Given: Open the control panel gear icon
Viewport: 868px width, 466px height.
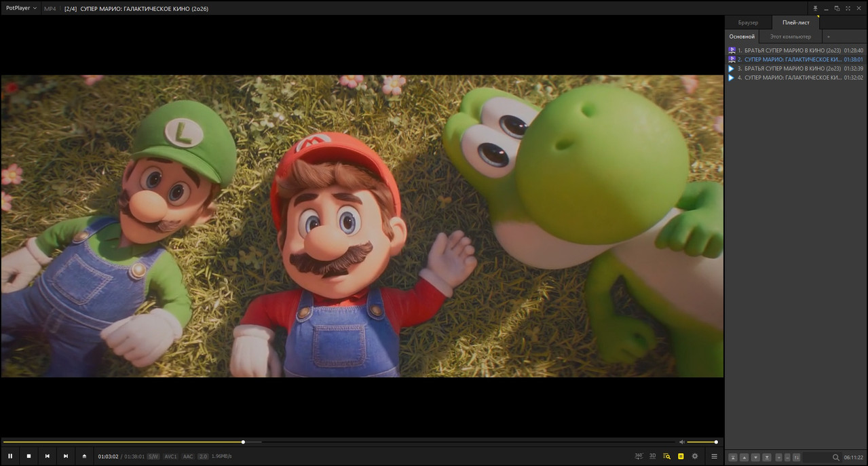Looking at the screenshot, I should 695,457.
